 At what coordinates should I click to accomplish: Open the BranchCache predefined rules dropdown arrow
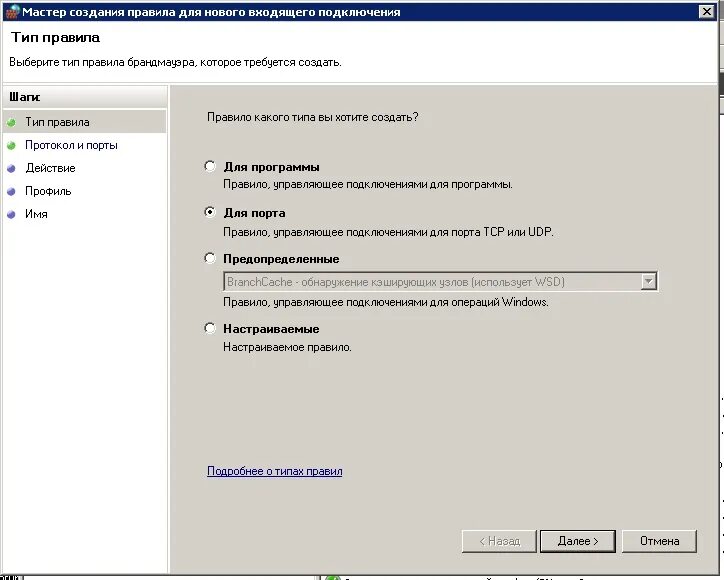pyautogui.click(x=648, y=281)
